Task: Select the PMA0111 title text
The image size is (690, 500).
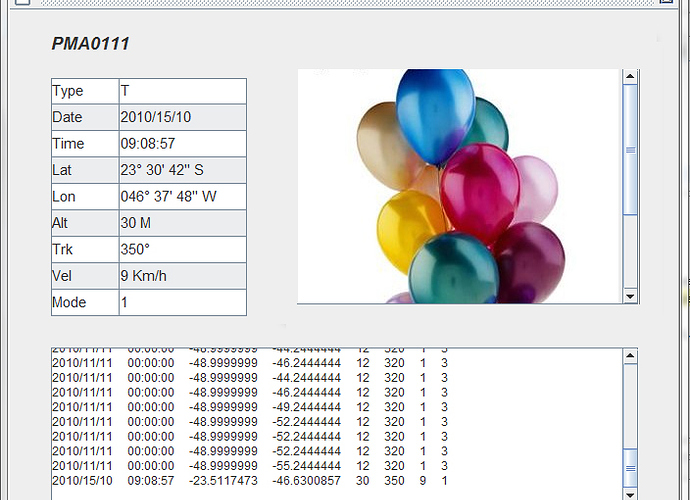Action: coord(91,44)
